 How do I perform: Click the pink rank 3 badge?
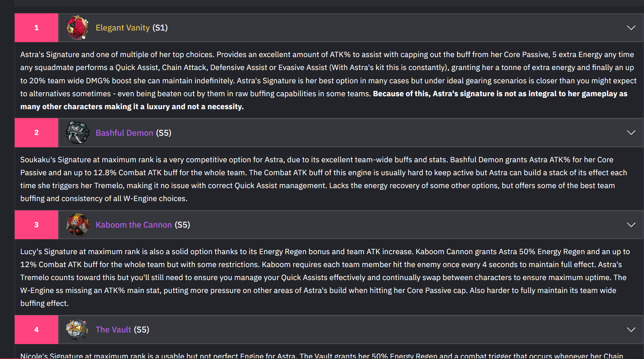tap(37, 225)
